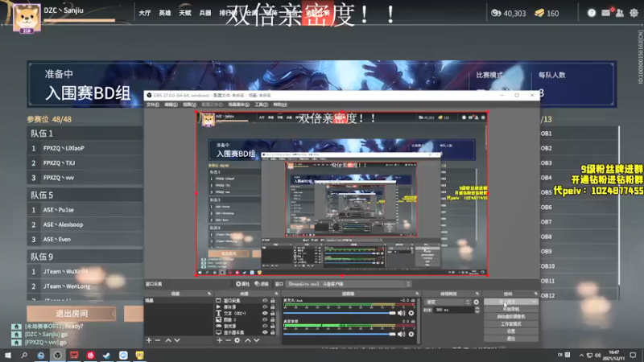The height and width of the screenshot is (362, 644).
Task: Adjust the desktop audio volume slider
Action: [x=339, y=334]
